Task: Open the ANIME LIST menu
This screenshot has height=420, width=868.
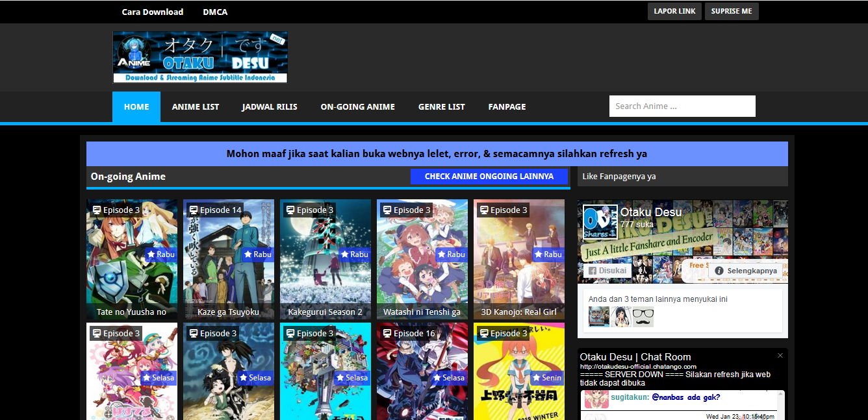Action: (x=196, y=106)
